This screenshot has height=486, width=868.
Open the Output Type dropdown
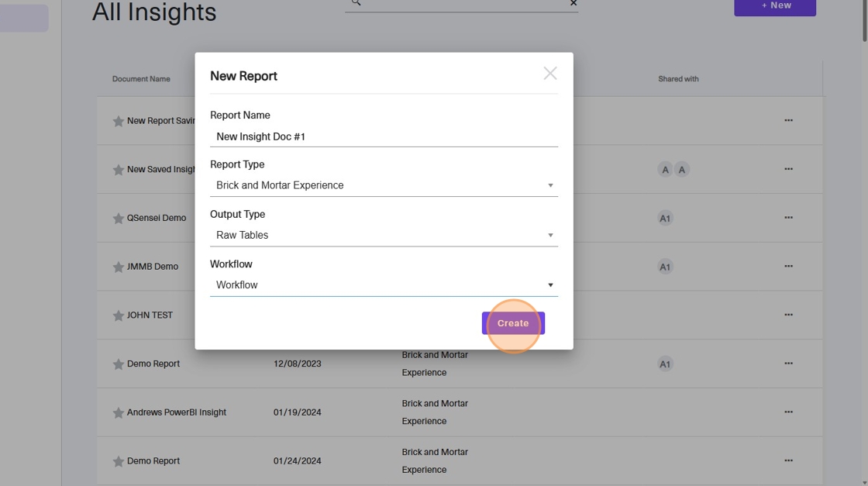[x=384, y=236]
